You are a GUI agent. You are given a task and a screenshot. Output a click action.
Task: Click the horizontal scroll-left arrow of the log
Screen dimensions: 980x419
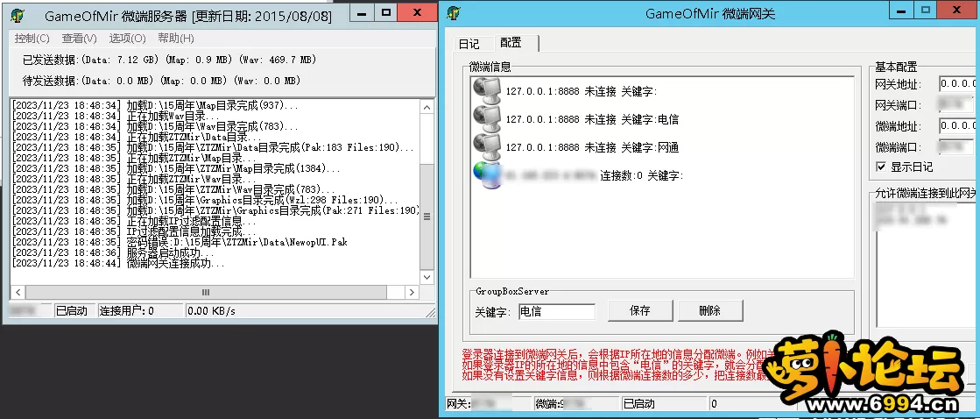18,292
